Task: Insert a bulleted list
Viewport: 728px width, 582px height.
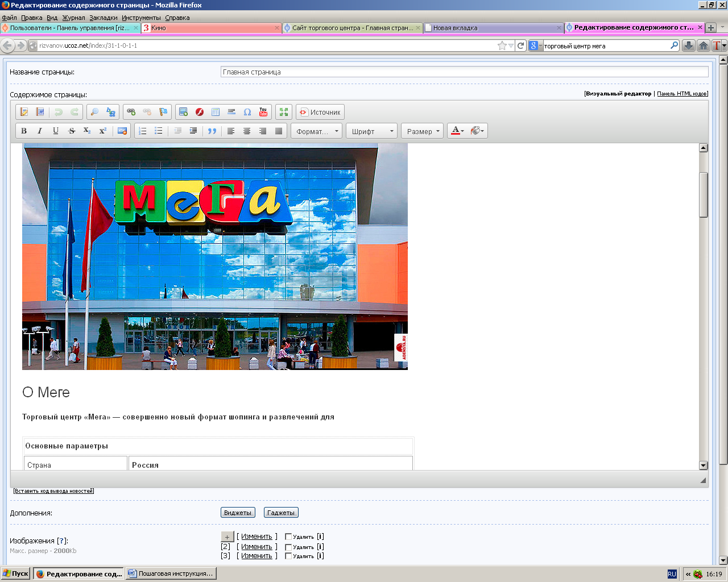Action: click(159, 131)
